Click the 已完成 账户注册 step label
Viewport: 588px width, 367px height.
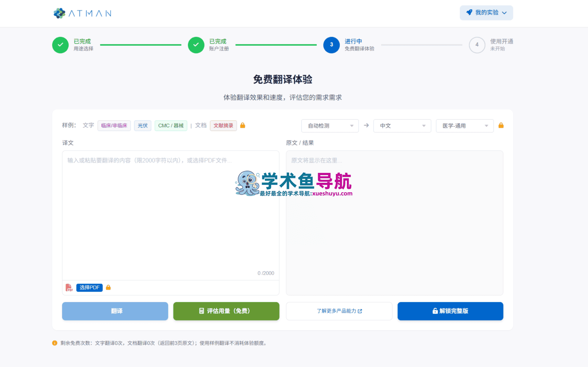(219, 45)
